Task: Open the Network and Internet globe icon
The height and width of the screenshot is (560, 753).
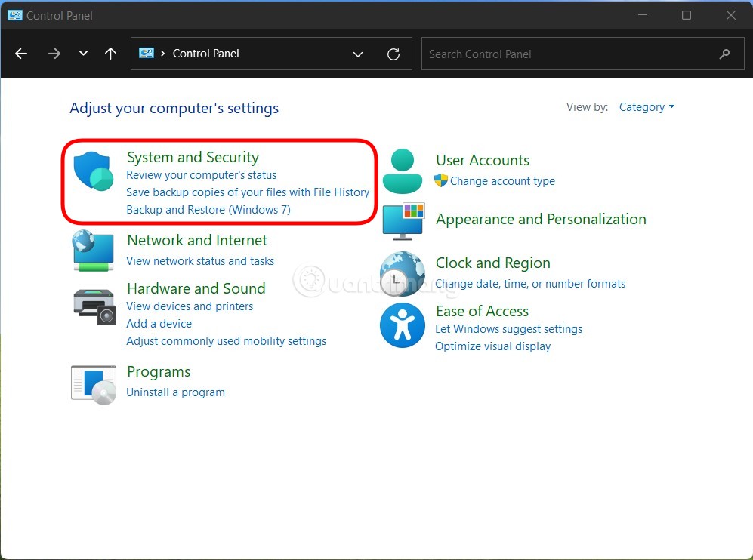Action: tap(94, 251)
